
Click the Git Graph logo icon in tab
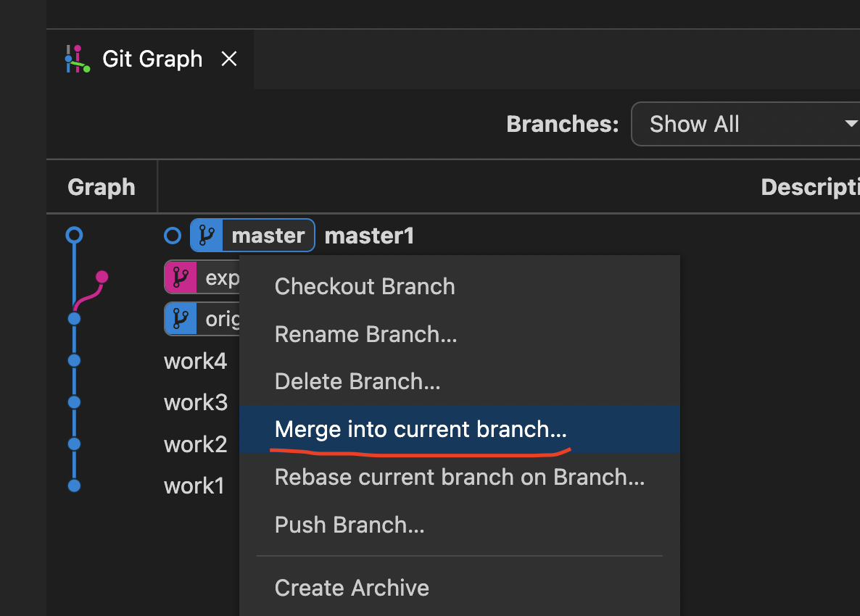pyautogui.click(x=78, y=59)
